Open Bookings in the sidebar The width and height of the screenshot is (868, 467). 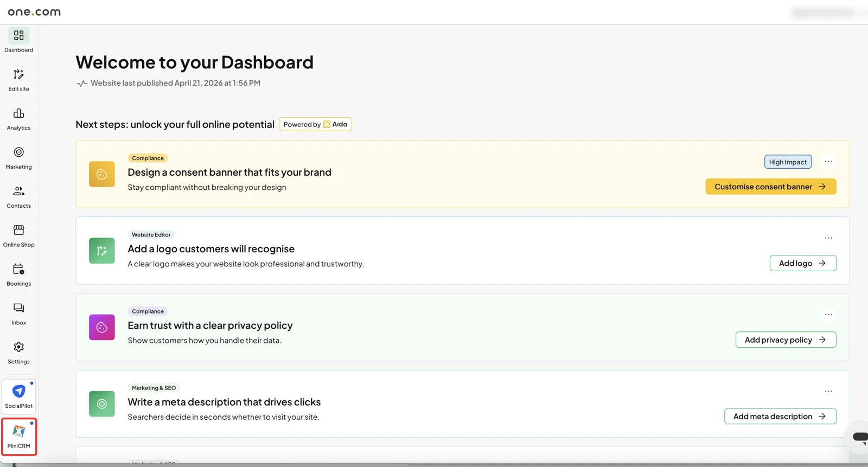coord(19,275)
